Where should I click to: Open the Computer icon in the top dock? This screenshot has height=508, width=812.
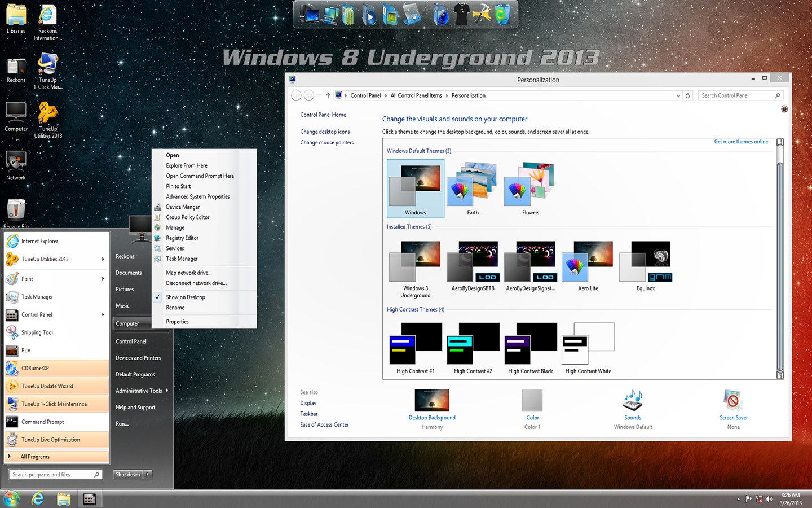pyautogui.click(x=310, y=14)
